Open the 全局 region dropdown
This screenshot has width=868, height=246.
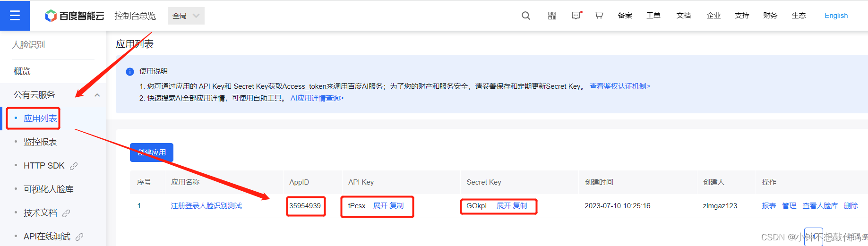click(x=186, y=16)
